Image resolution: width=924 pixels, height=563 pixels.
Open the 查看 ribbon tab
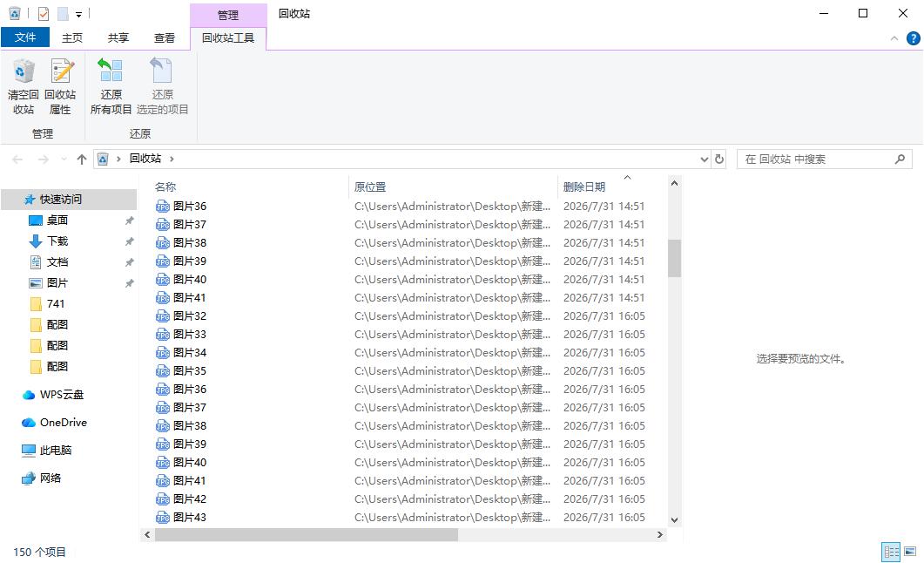pos(165,37)
